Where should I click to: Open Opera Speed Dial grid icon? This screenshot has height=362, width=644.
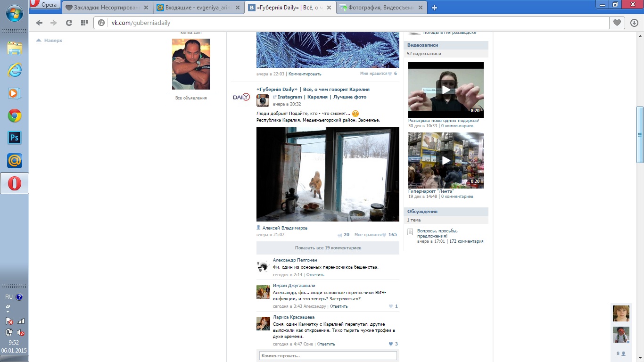click(84, 23)
